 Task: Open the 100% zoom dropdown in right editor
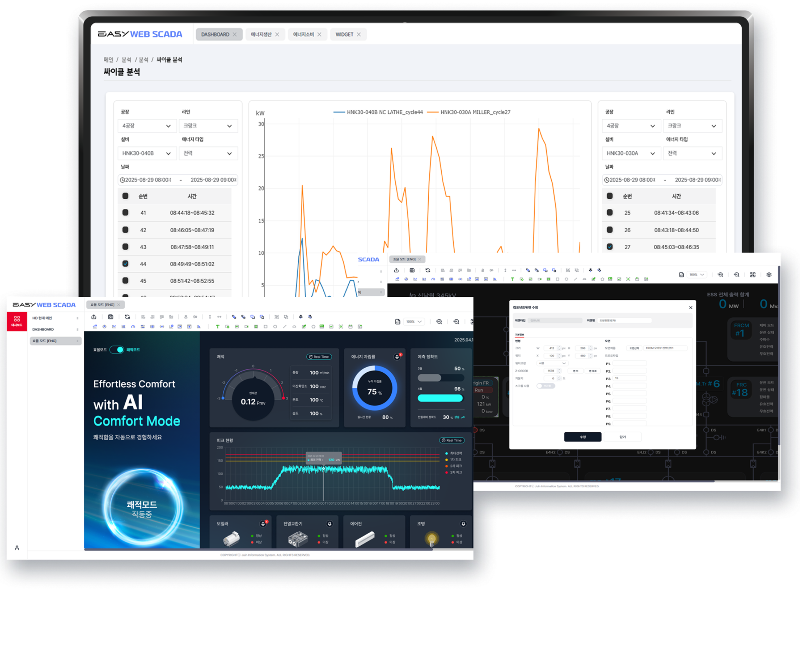coord(697,275)
